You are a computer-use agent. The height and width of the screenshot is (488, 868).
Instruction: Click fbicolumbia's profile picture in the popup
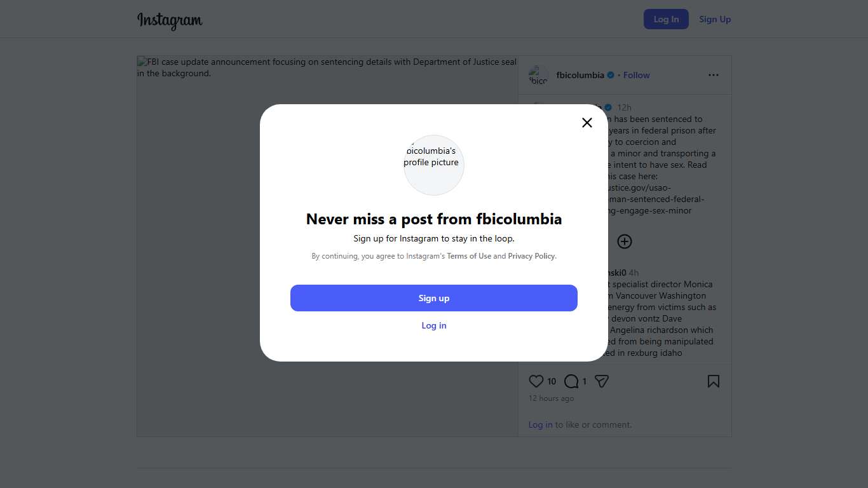434,165
